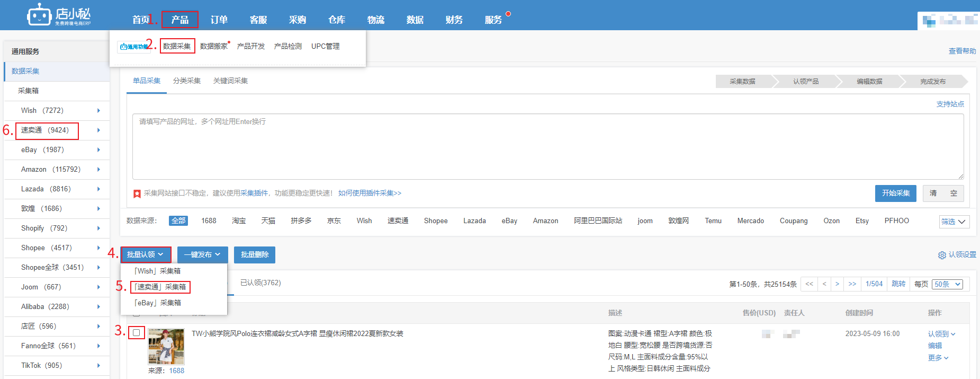Filter data source by Etsy
Screen dimensions: 980x379
pyautogui.click(x=862, y=221)
